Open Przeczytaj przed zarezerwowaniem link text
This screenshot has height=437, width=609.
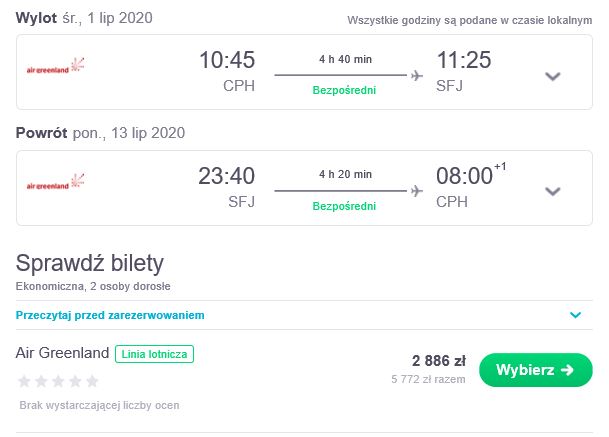pyautogui.click(x=110, y=315)
